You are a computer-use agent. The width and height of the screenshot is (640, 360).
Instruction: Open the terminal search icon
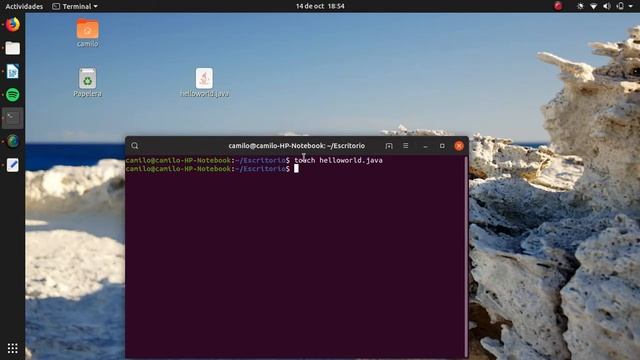point(135,146)
